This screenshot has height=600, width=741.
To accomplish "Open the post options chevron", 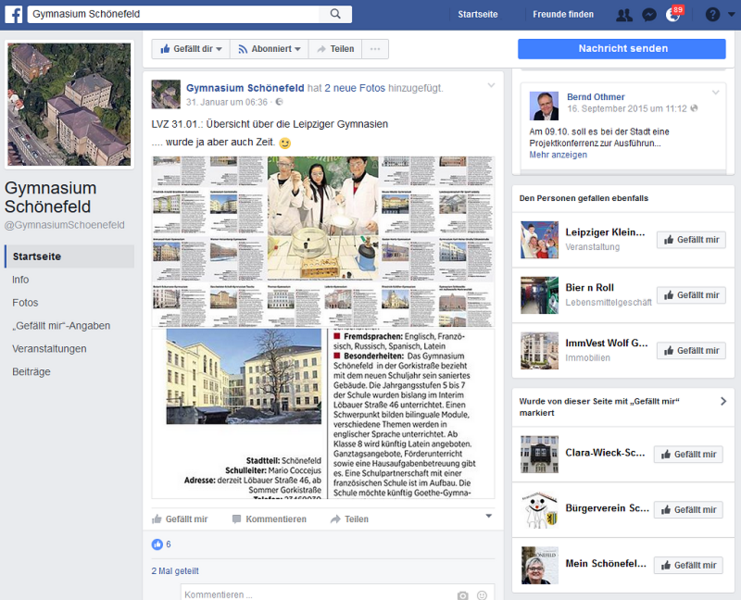I will (491, 86).
